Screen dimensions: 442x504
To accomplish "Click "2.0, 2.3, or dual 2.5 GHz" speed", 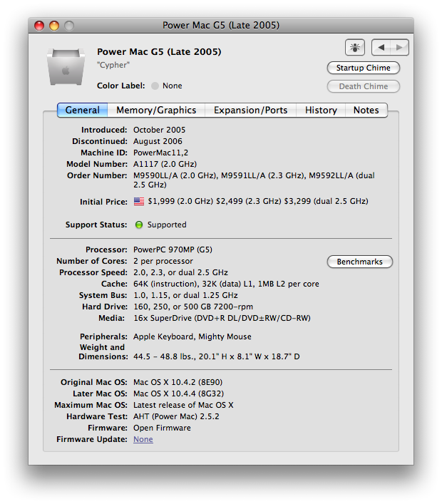I will point(180,272).
